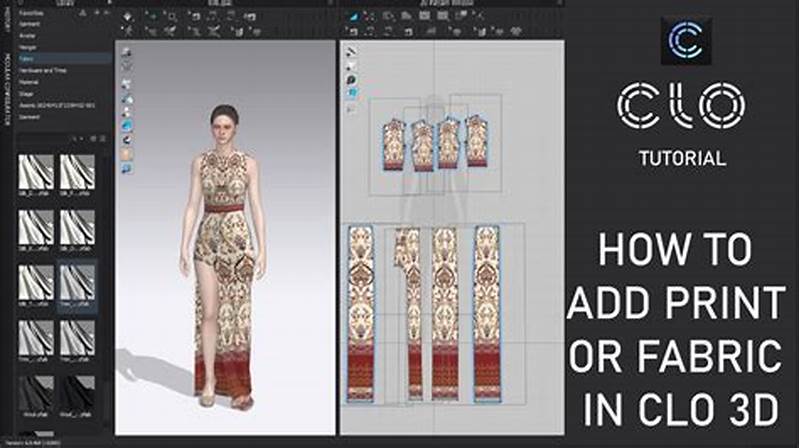Click the last icon in 3D toolbar bottom row

255,32
